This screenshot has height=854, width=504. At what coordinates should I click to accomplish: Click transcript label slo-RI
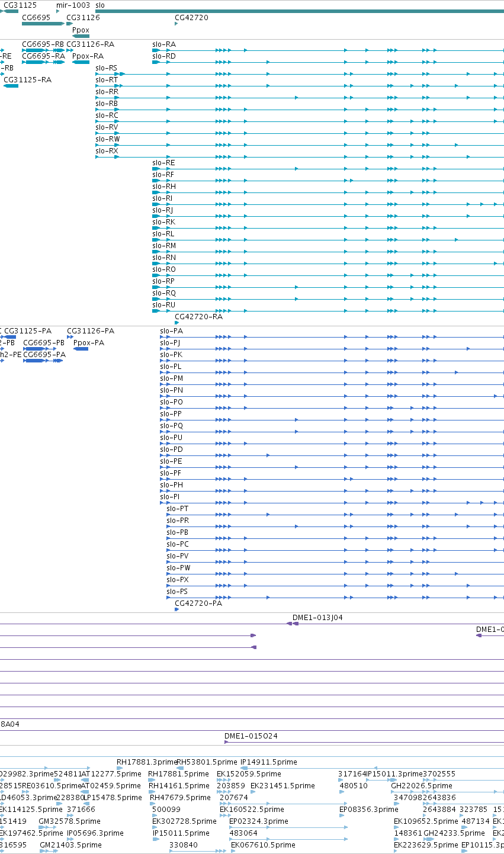(162, 198)
